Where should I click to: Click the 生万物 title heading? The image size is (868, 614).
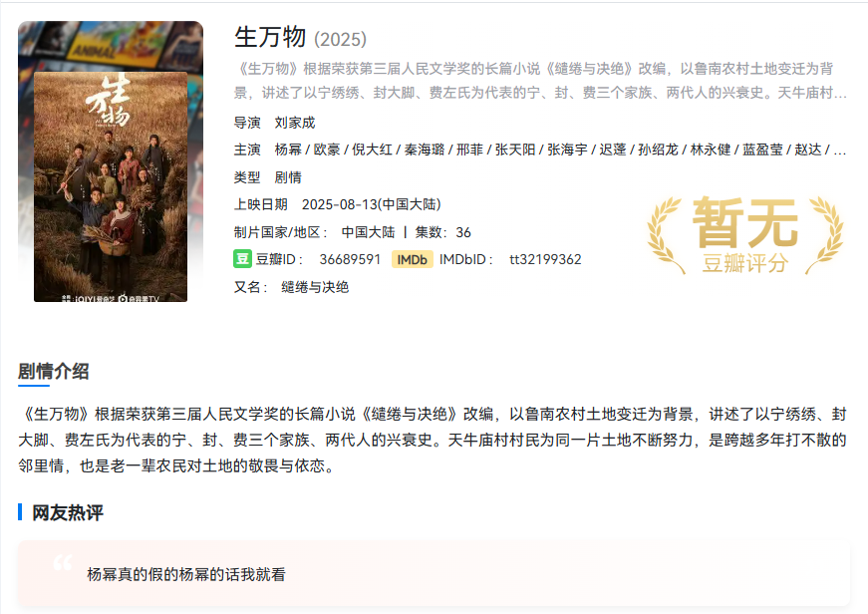pyautogui.click(x=270, y=37)
